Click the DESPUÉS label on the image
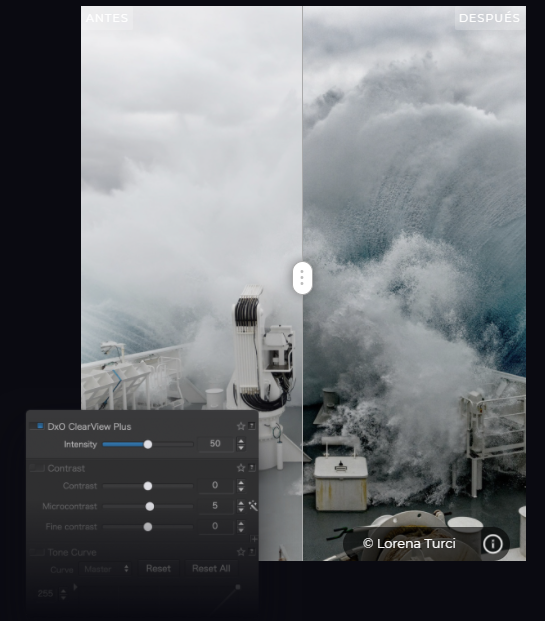Image resolution: width=545 pixels, height=621 pixels. tap(489, 18)
